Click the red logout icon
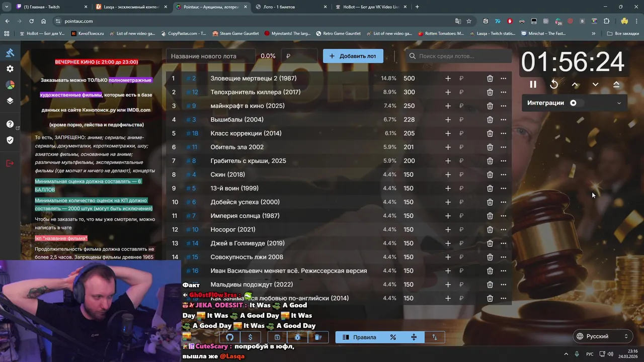The height and width of the screenshot is (362, 644). point(10,163)
